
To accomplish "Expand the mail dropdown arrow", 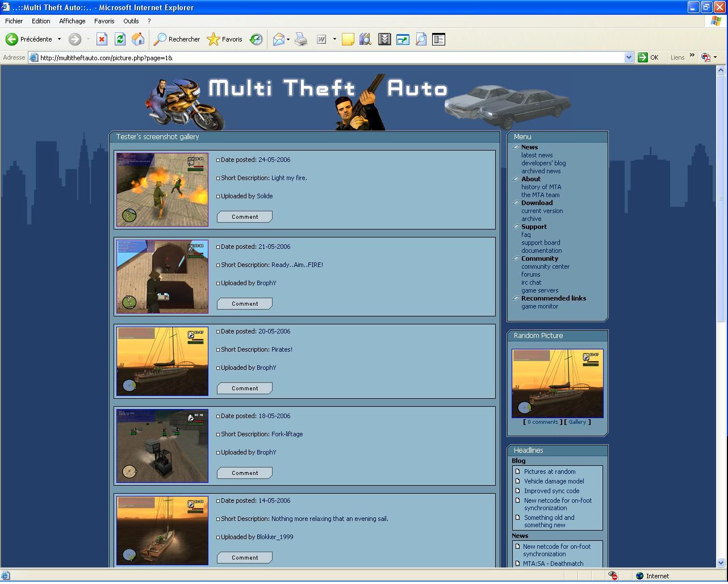I will [x=288, y=39].
